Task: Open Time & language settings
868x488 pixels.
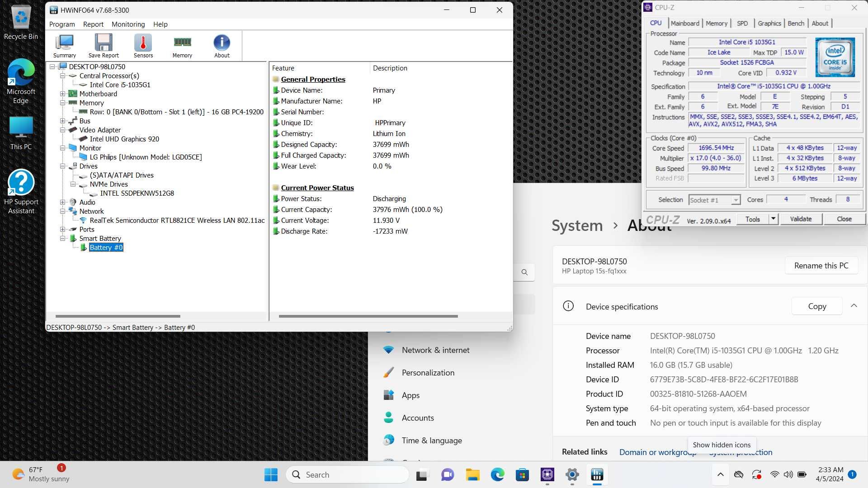Action: (431, 441)
